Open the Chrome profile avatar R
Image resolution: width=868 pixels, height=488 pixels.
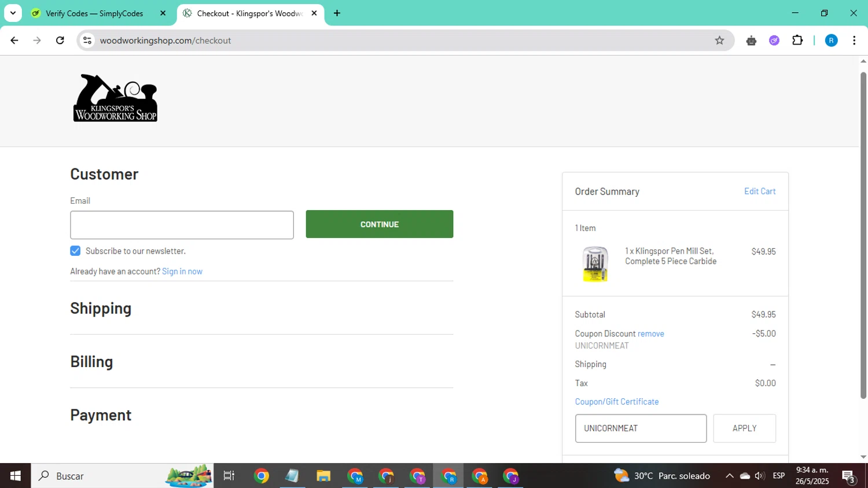click(831, 41)
